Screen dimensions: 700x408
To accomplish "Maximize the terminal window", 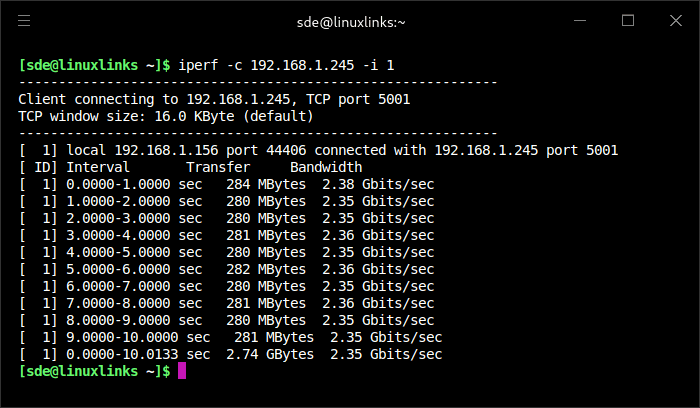I will [x=628, y=20].
